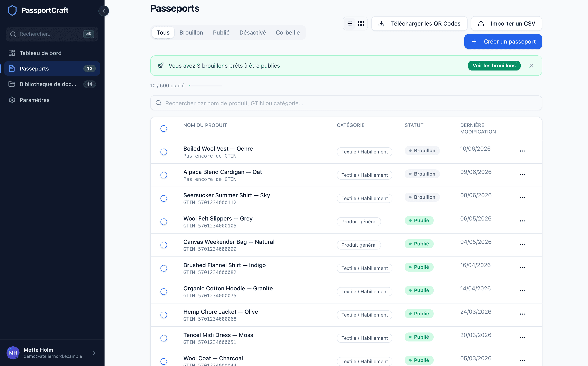The width and height of the screenshot is (588, 366).
Task: Select the Wool Felt Slippers — Grey checkbox
Action: tap(164, 222)
